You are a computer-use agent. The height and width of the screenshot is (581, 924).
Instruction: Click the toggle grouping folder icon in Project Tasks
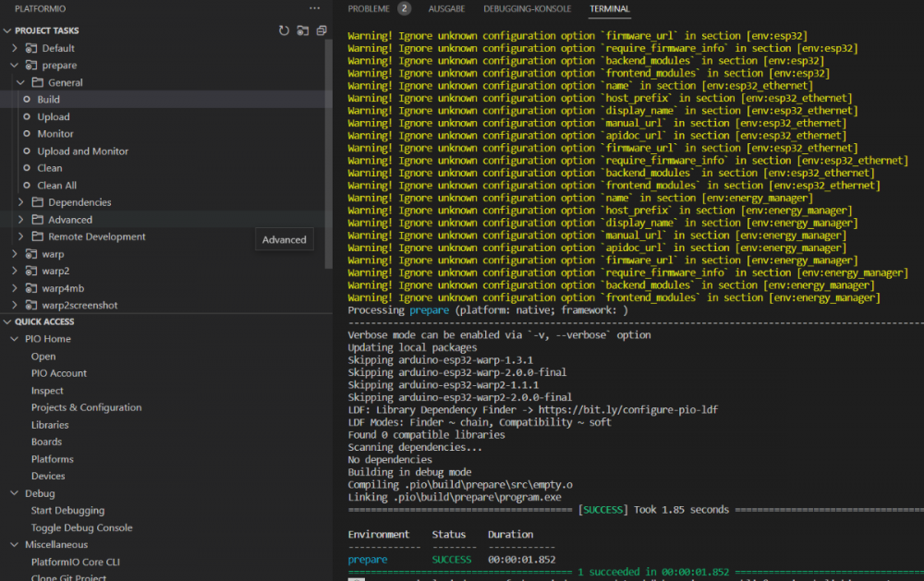(302, 30)
